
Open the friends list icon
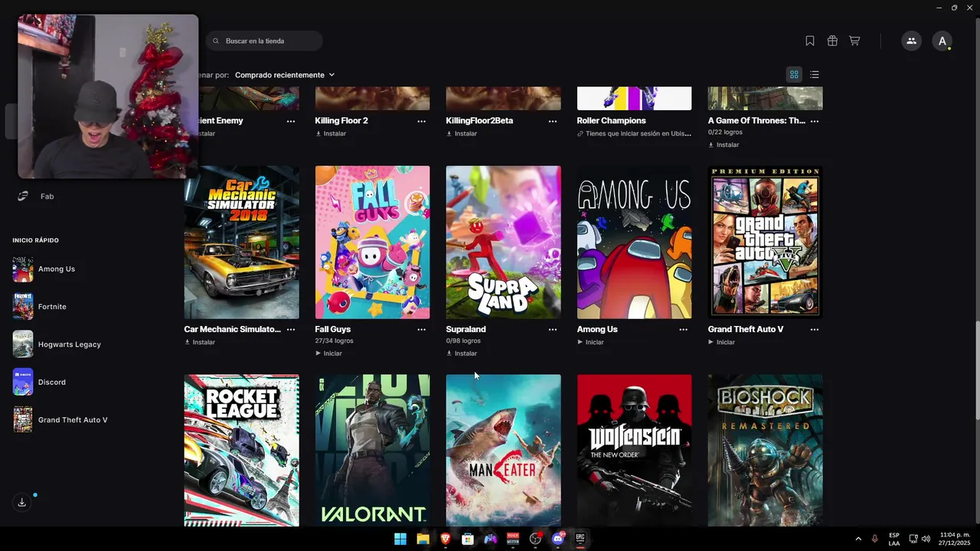[x=911, y=41]
